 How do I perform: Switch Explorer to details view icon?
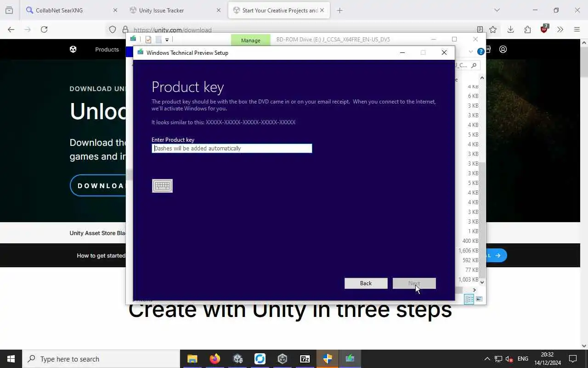[x=469, y=299]
